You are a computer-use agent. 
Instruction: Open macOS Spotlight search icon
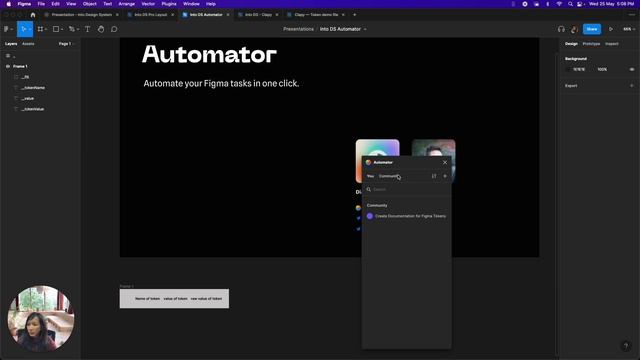pos(570,4)
